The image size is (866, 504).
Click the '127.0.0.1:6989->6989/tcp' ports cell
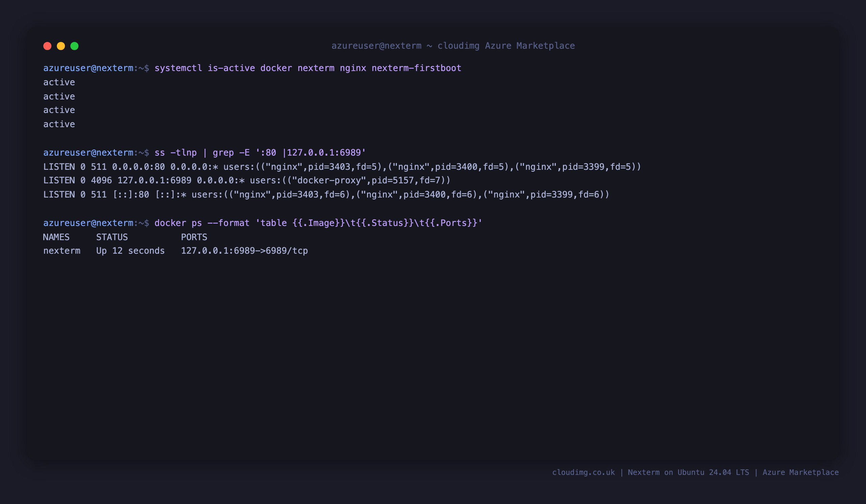point(244,251)
